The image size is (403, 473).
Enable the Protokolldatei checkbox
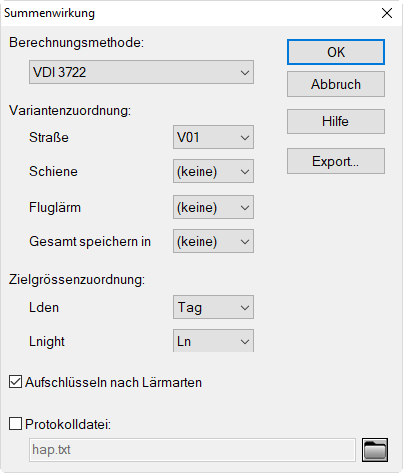(x=15, y=424)
